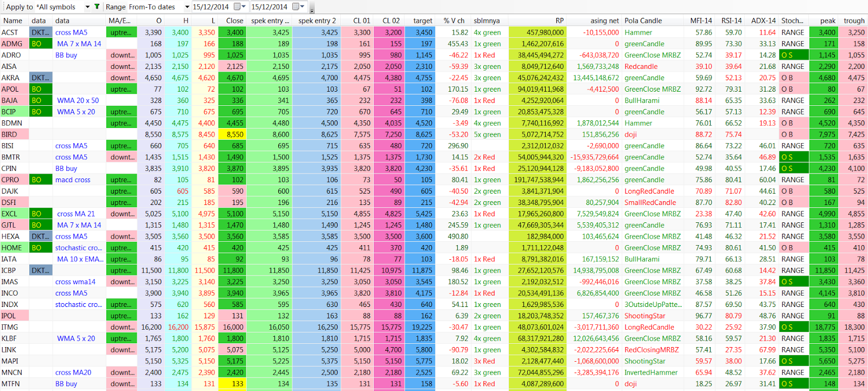Sort by the MA/E... column header
Viewport: 868px width, 391px height.
click(x=121, y=21)
